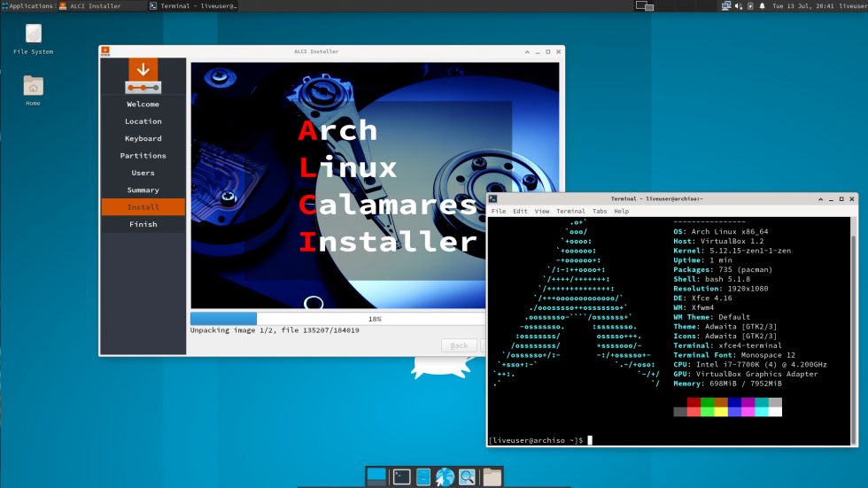
Task: Open the File System desktop icon
Action: click(34, 39)
